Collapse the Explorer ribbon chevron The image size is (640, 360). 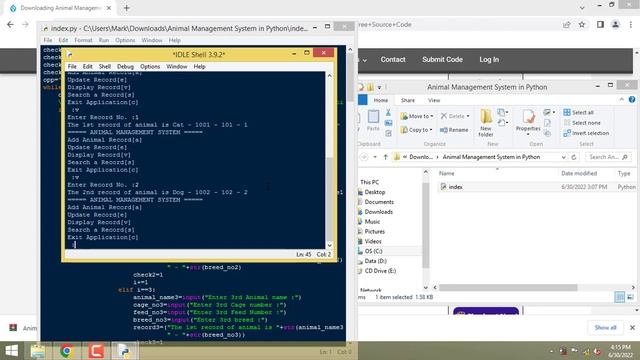point(622,99)
